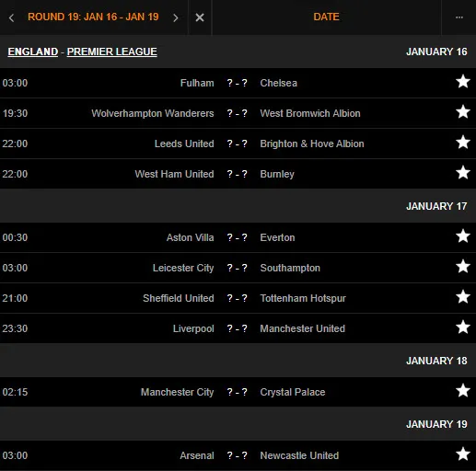This screenshot has width=476, height=471.
Task: Select the DATE tab header
Action: (x=326, y=17)
